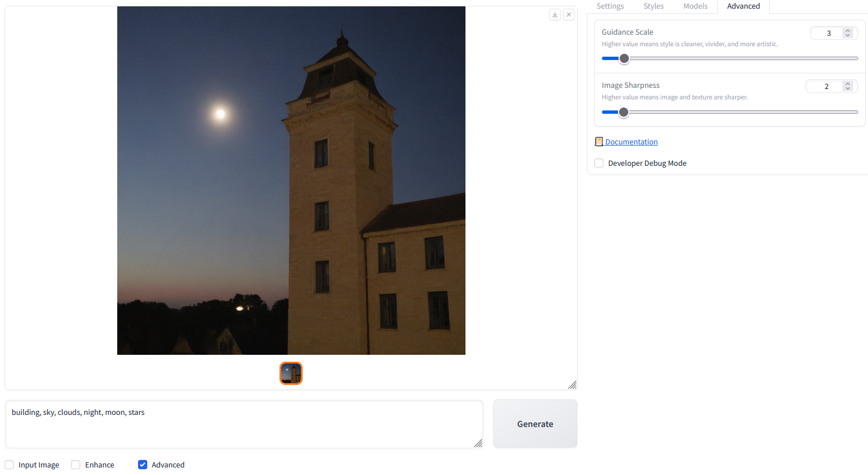Select the tower thumbnail in gallery

[291, 373]
